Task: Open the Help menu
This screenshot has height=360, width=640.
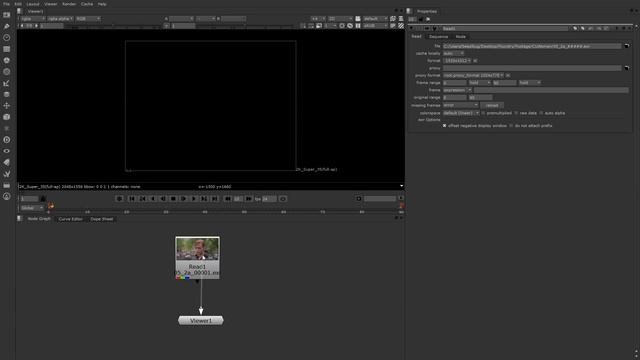Action: 102,4
